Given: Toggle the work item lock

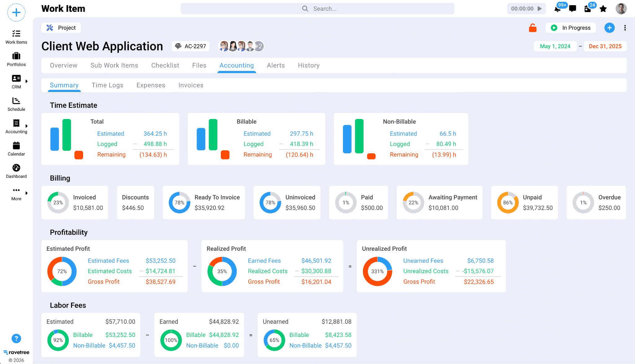Looking at the screenshot, I should [x=533, y=28].
